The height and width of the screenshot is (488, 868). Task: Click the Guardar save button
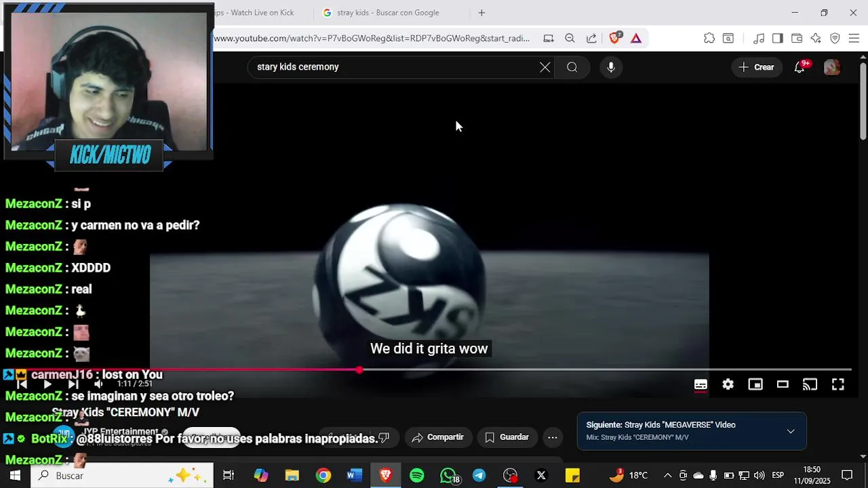[507, 437]
